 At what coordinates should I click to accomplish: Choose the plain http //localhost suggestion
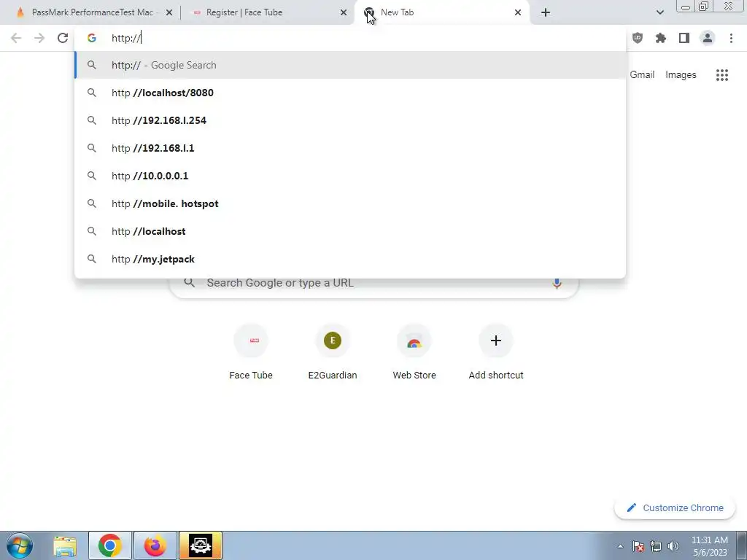tap(350, 231)
